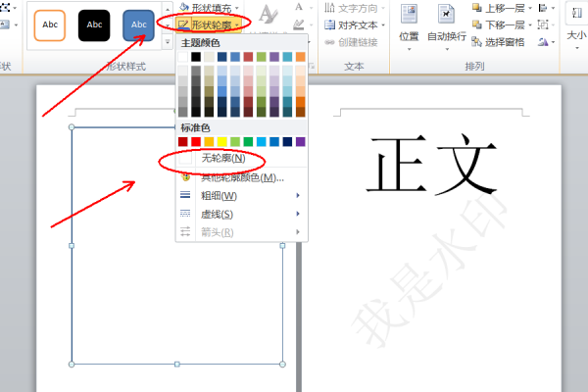Screen dimensions: 588x392
Task: Apply the orange outlined Abc shape style
Action: click(x=50, y=25)
